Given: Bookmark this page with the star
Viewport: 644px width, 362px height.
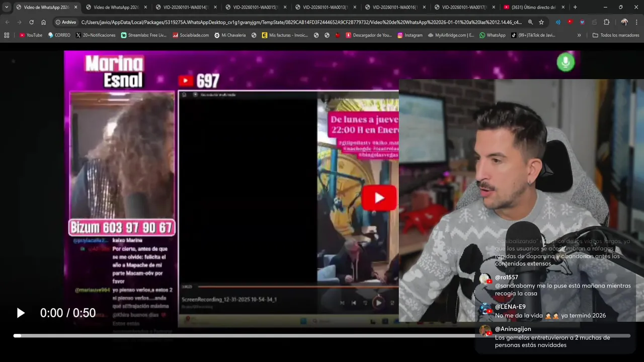Looking at the screenshot, I should [541, 22].
